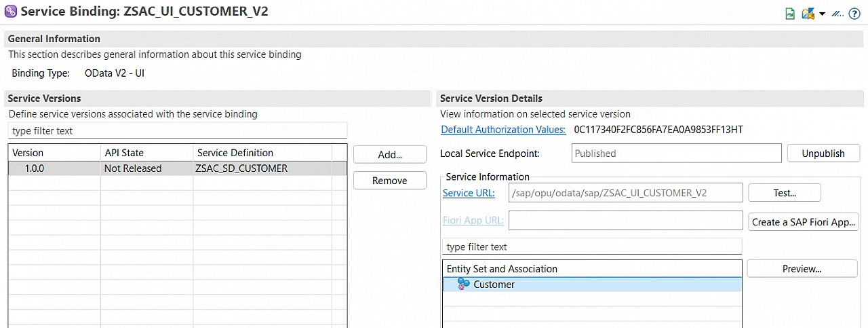Click the Version column header

coord(55,153)
